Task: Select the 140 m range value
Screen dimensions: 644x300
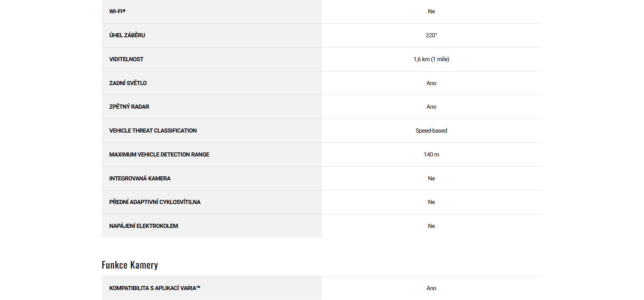Action: tap(431, 154)
